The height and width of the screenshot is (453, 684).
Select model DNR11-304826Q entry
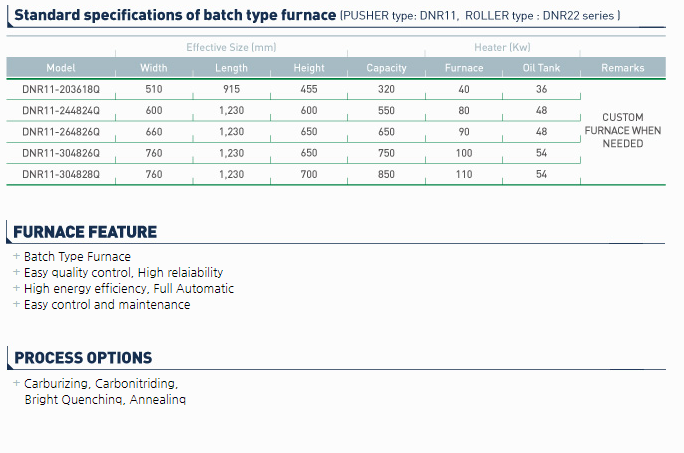[61, 153]
